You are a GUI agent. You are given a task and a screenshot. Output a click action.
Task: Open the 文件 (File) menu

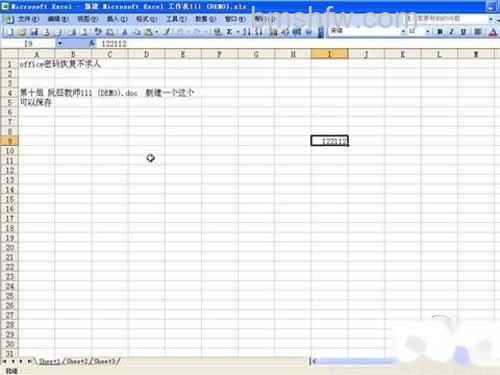[x=29, y=19]
